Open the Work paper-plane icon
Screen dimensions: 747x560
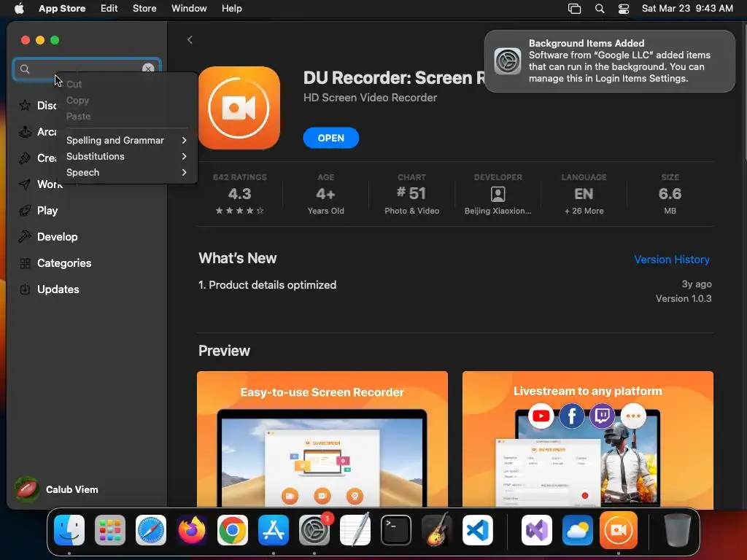pos(25,184)
